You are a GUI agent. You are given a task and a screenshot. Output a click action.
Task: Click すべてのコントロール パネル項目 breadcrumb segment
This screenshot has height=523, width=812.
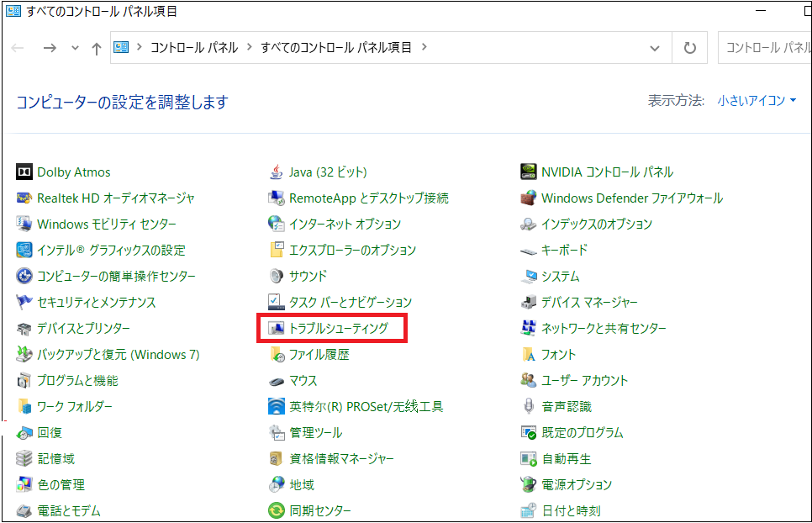pyautogui.click(x=336, y=48)
